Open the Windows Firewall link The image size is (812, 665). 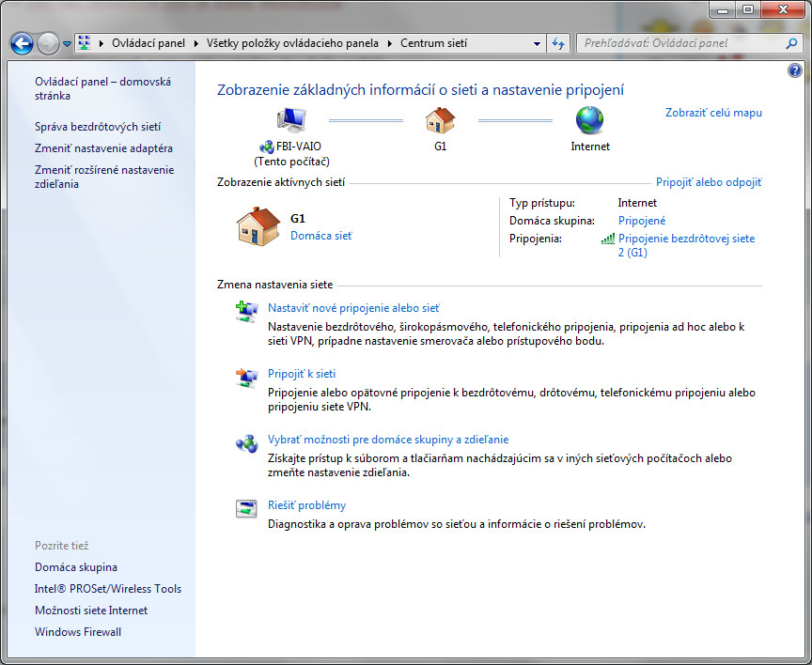[78, 632]
